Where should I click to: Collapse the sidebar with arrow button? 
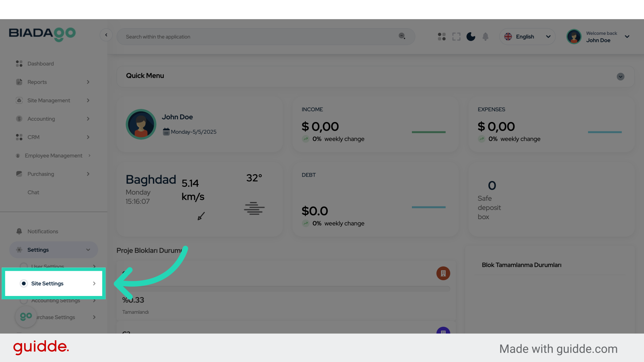(x=106, y=35)
